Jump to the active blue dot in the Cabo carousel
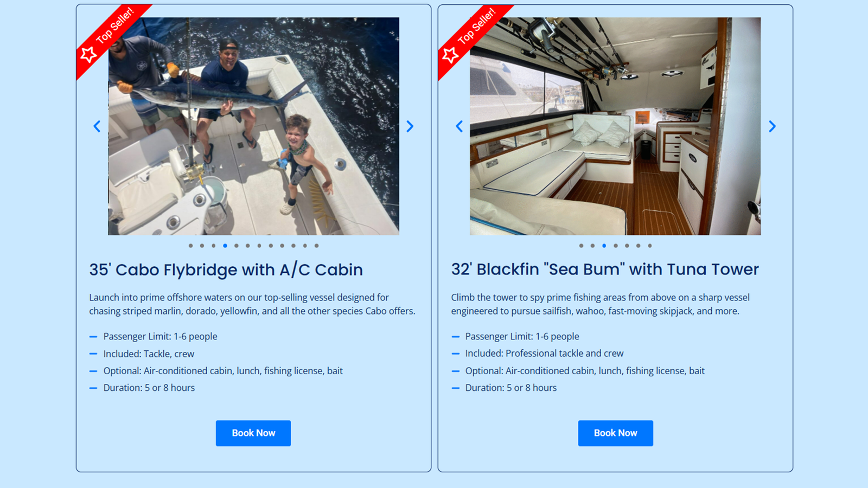 tap(225, 246)
